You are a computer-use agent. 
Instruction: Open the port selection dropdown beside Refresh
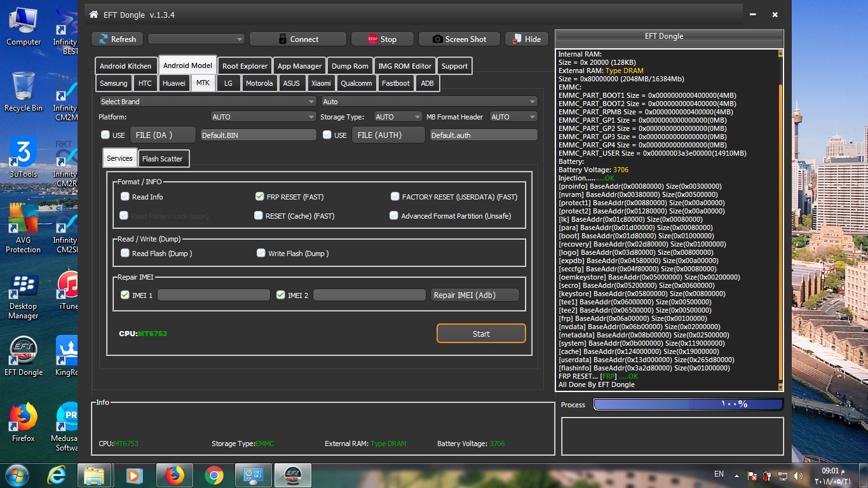pos(196,39)
